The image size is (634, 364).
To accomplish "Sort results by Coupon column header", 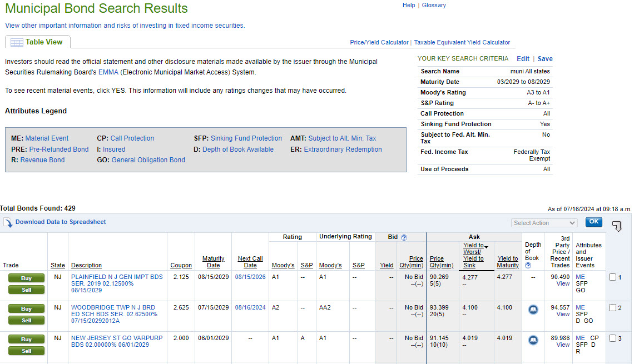I will [181, 266].
